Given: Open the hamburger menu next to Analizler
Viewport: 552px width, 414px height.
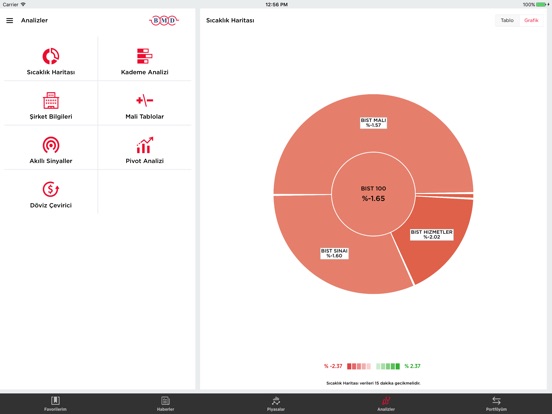Looking at the screenshot, I should (x=10, y=20).
